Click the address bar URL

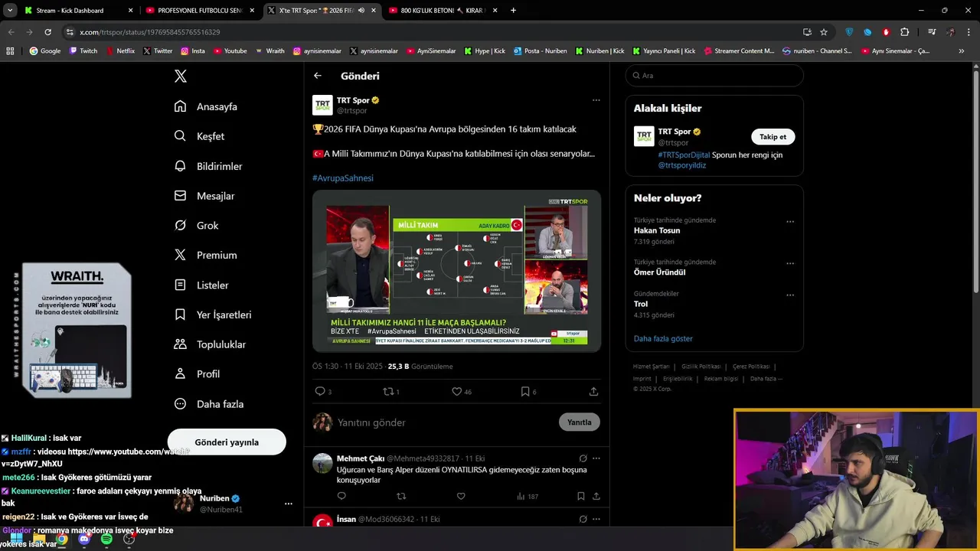150,32
